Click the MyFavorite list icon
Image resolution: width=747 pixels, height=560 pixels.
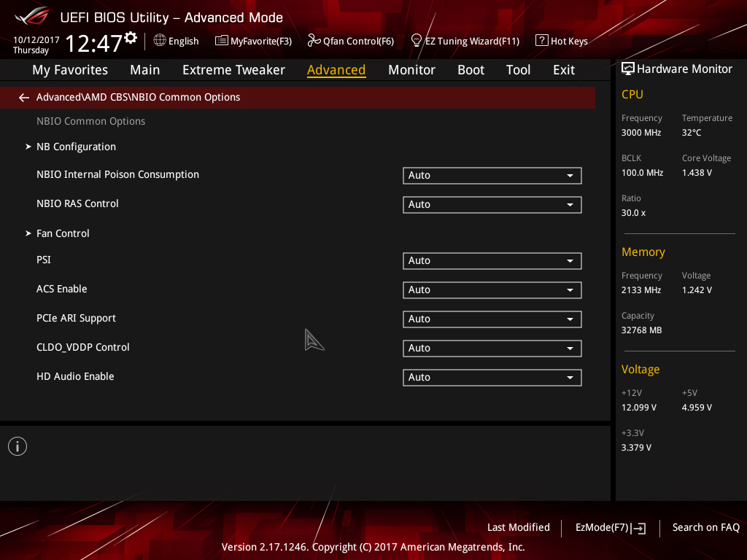221,41
